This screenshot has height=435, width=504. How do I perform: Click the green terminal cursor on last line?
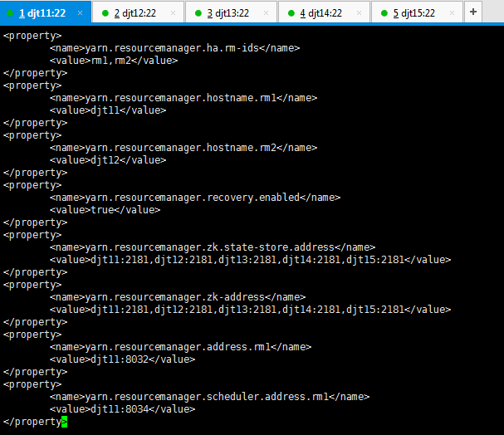(x=64, y=422)
